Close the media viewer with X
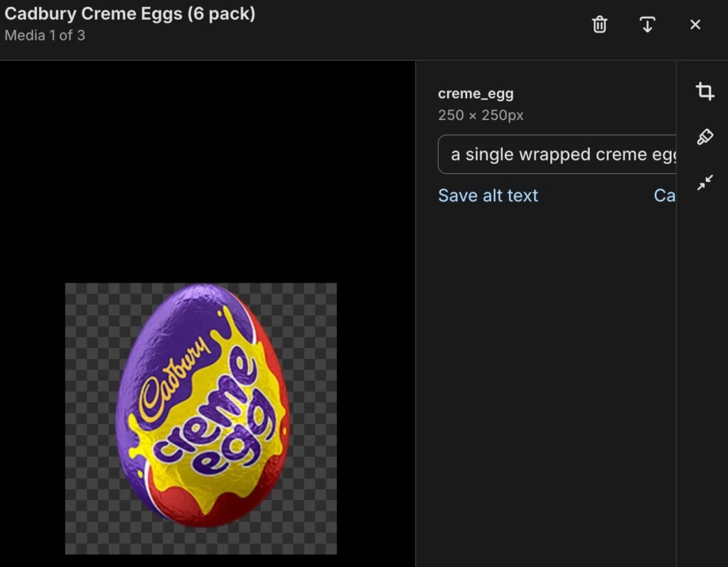 [695, 25]
